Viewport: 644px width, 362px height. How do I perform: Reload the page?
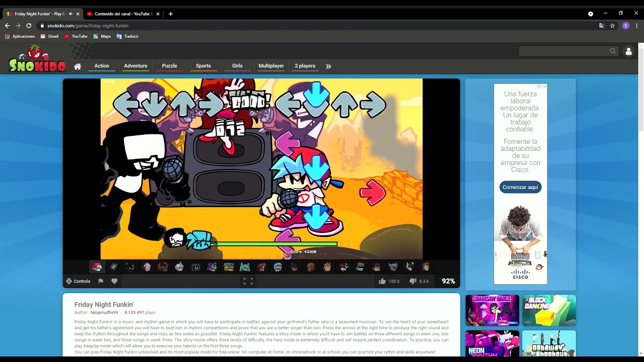point(29,26)
